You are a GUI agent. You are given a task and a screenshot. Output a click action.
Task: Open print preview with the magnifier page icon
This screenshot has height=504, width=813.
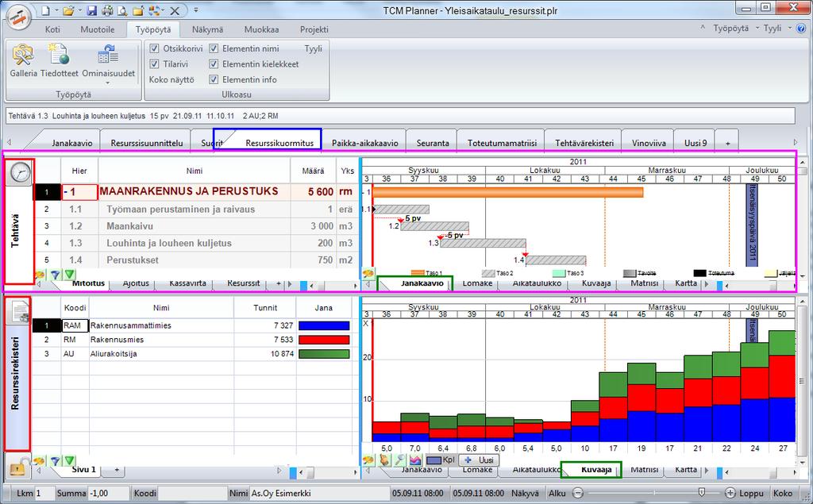pyautogui.click(x=122, y=10)
